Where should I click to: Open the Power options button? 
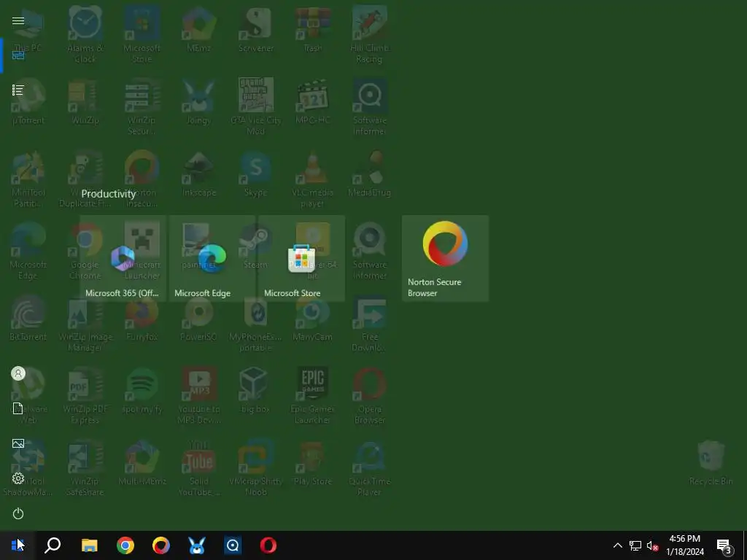point(18,513)
